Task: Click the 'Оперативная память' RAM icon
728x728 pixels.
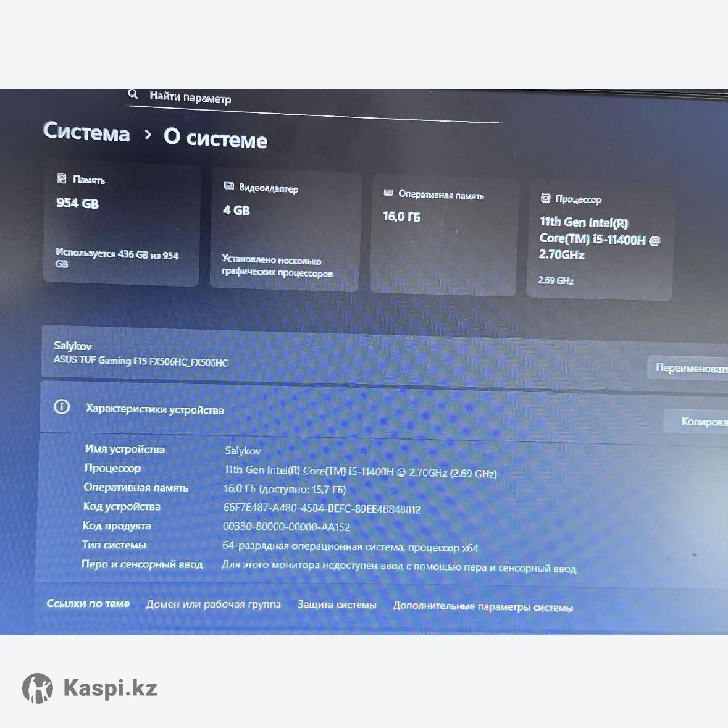Action: [388, 193]
